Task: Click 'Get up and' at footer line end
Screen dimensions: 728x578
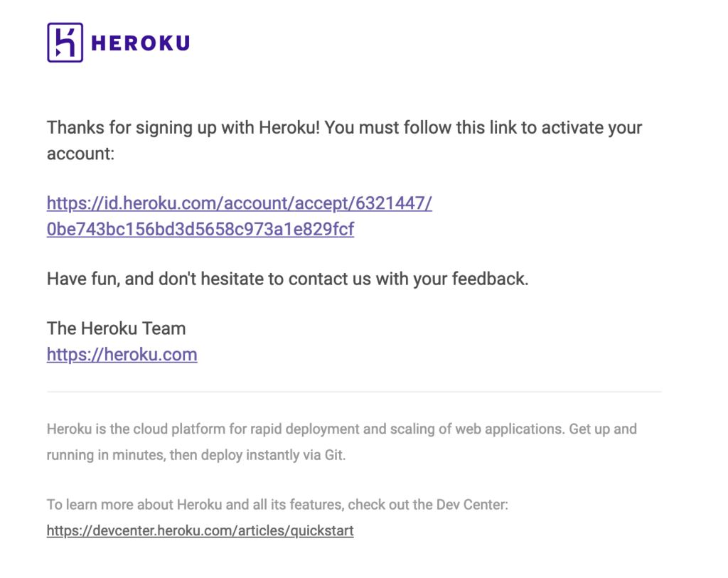Action: [603, 429]
